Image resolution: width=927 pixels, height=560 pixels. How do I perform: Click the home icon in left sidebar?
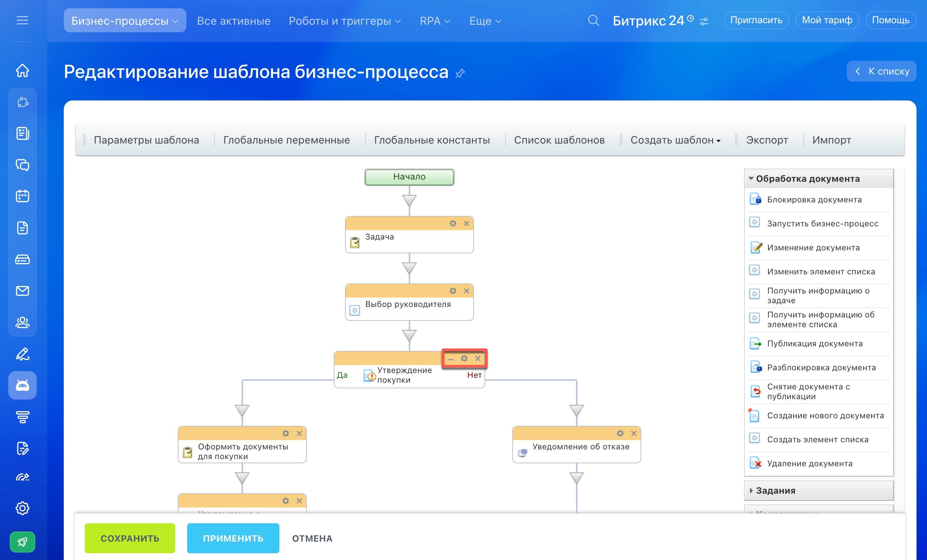(x=22, y=70)
